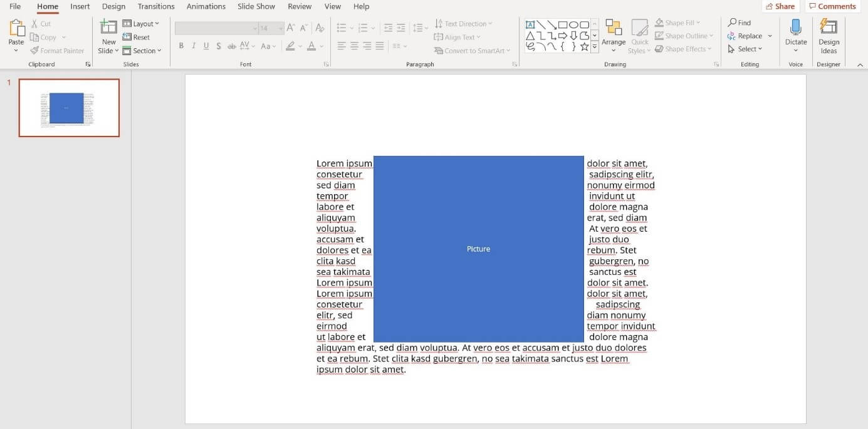Open the Format Painter
The image size is (868, 429).
pos(58,50)
